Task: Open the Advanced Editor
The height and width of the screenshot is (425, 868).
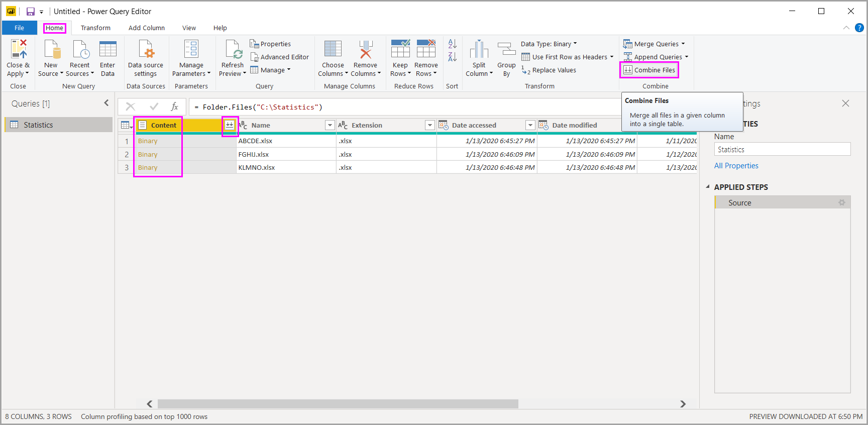Action: pyautogui.click(x=280, y=57)
